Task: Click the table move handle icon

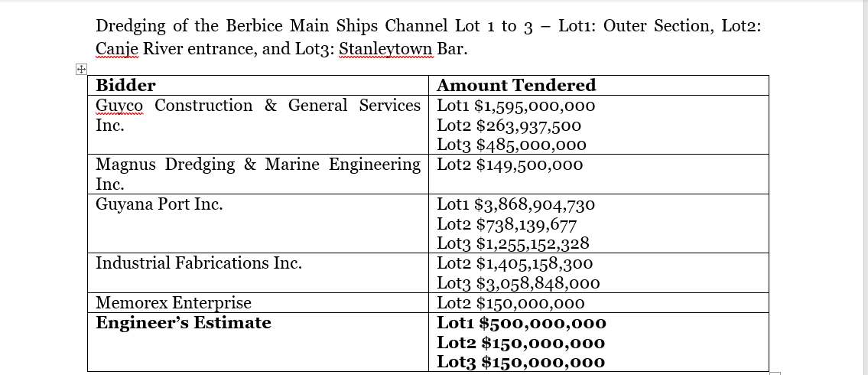Action: click(81, 69)
